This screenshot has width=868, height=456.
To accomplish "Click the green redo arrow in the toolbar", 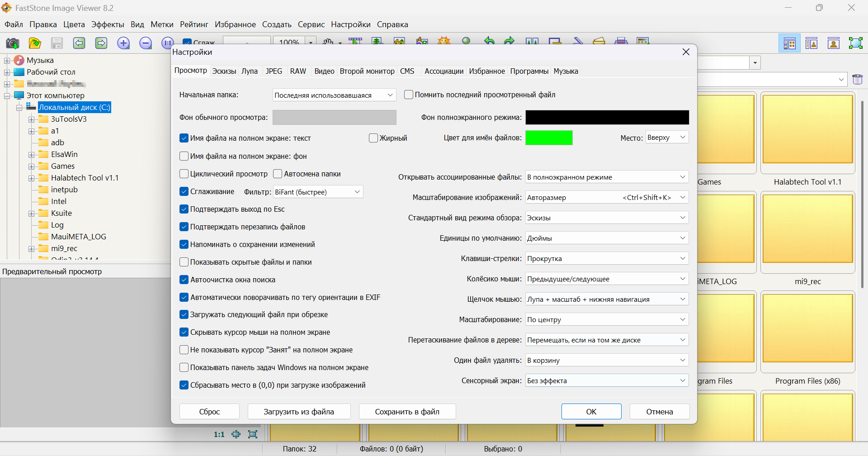I will pos(509,41).
